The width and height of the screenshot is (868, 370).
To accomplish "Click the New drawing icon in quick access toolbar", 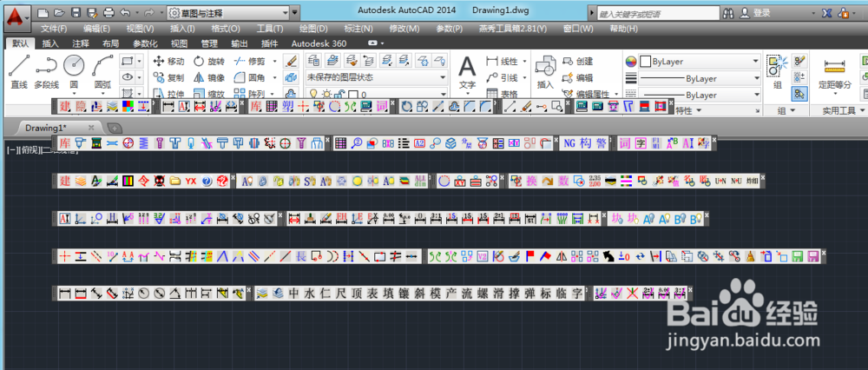I will (x=44, y=11).
